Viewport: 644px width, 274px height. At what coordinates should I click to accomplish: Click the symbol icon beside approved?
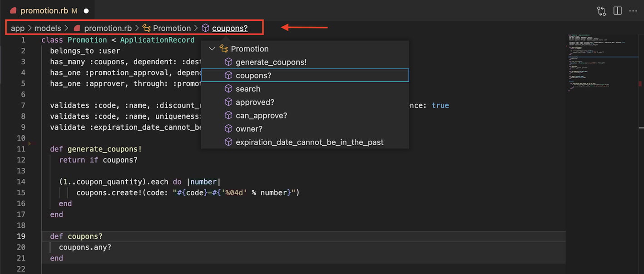pyautogui.click(x=228, y=102)
